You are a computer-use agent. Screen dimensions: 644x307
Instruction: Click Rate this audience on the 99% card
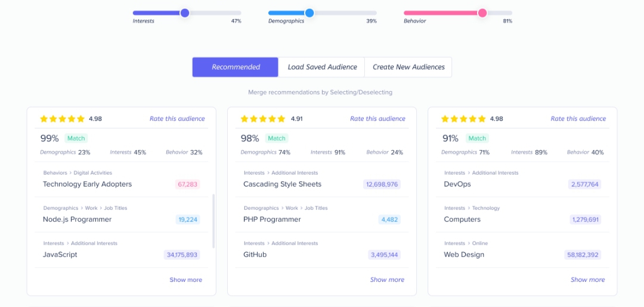pyautogui.click(x=177, y=119)
